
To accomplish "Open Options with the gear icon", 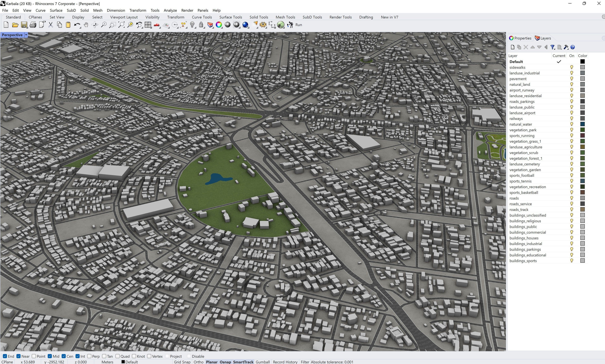I will [263, 25].
